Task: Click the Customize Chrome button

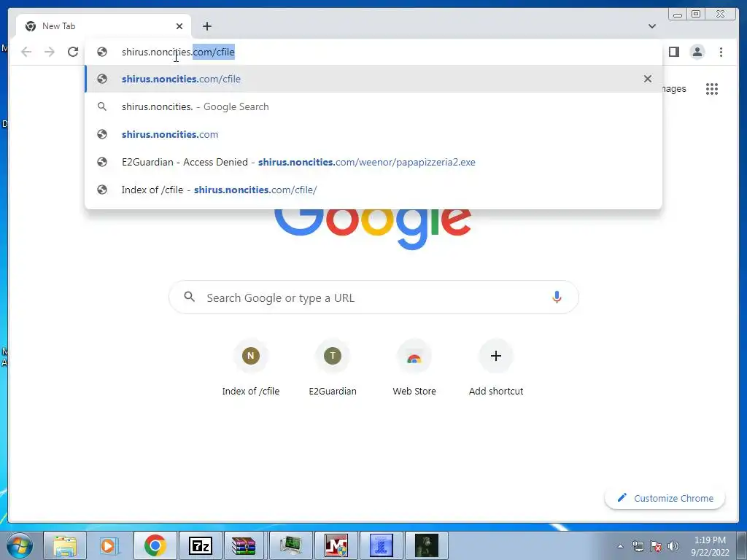Action: click(665, 498)
